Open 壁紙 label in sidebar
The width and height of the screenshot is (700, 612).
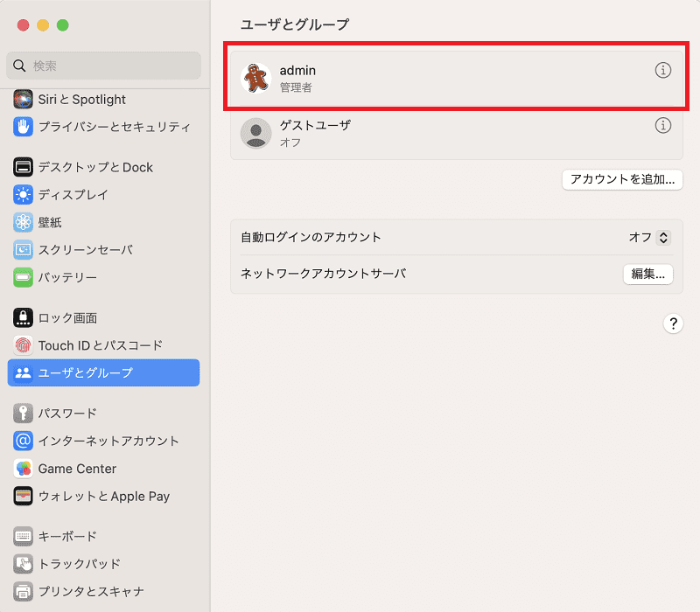(50, 222)
